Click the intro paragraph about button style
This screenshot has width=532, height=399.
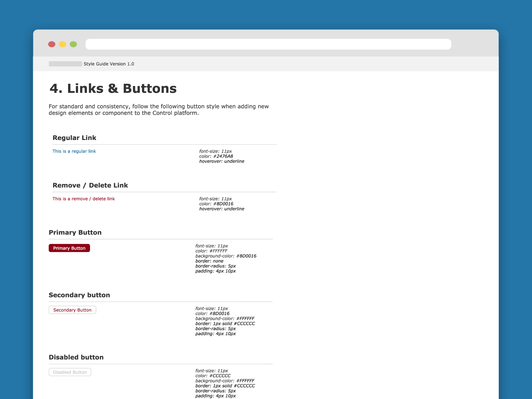point(158,110)
